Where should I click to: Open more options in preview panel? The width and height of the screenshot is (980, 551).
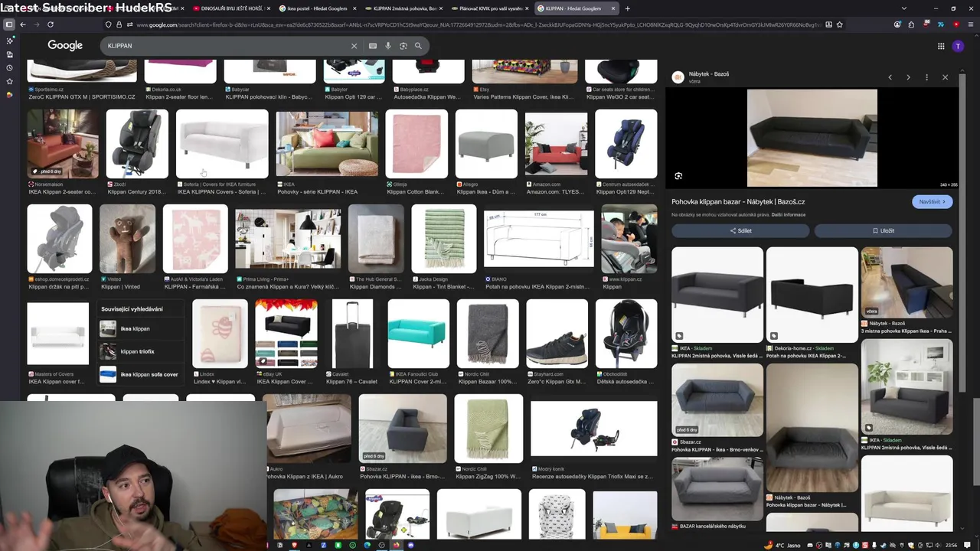coord(926,77)
